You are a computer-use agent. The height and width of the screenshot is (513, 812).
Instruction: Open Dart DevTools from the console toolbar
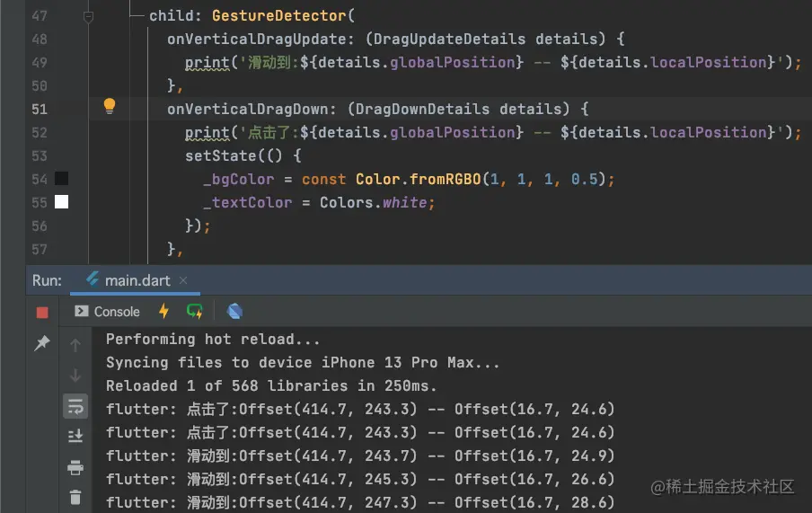pos(234,311)
